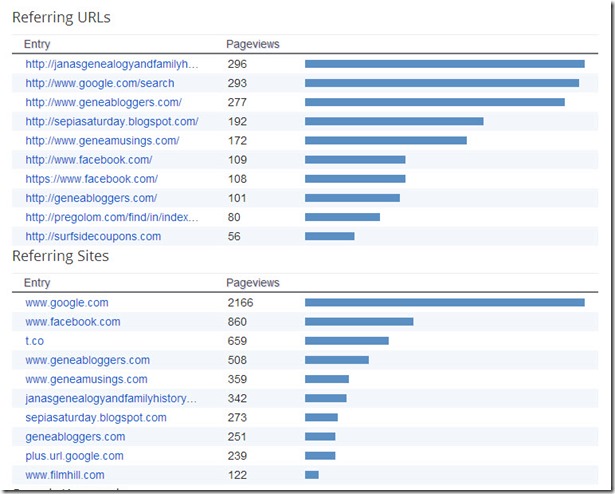Visit the http://sepiasaturday.blogspot.com/ URL
615x494 pixels.
[112, 122]
